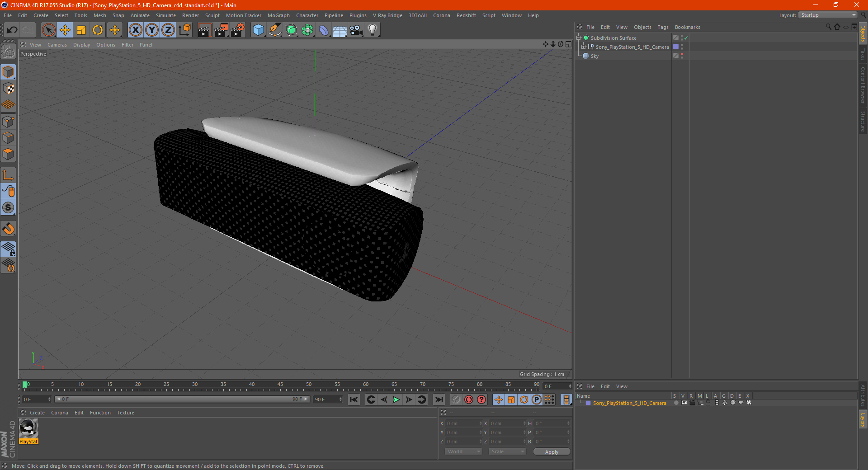
Task: Toggle Enable Snap magnet icon
Action: tap(8, 229)
